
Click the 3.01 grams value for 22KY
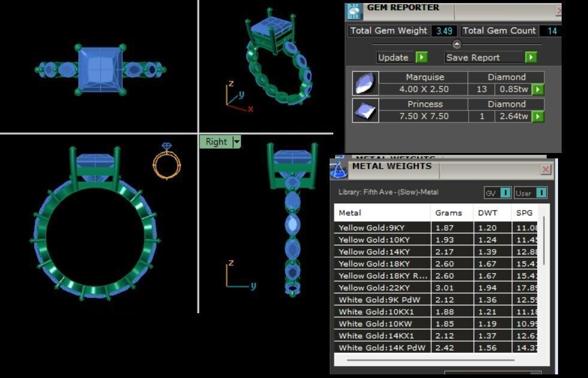pos(444,288)
